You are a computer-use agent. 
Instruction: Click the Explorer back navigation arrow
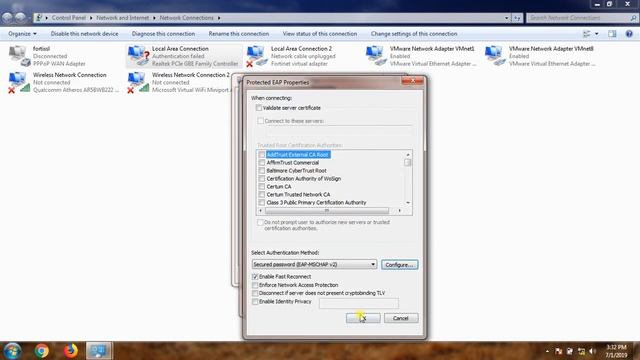(7, 18)
